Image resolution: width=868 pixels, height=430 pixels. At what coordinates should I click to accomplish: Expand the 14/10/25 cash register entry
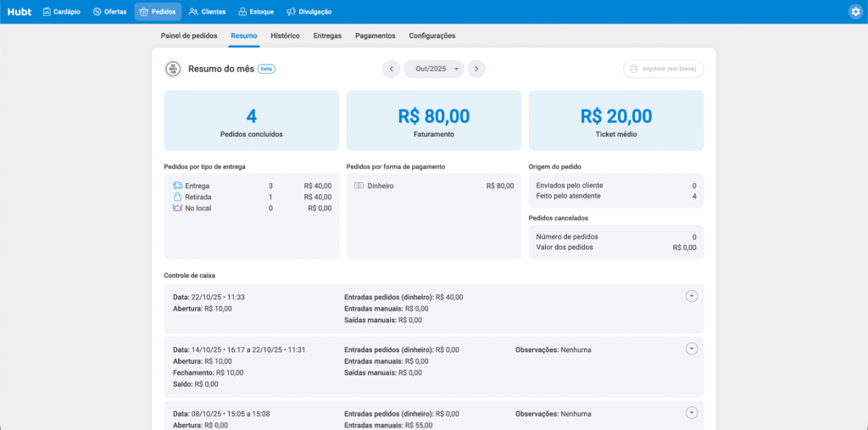(691, 349)
